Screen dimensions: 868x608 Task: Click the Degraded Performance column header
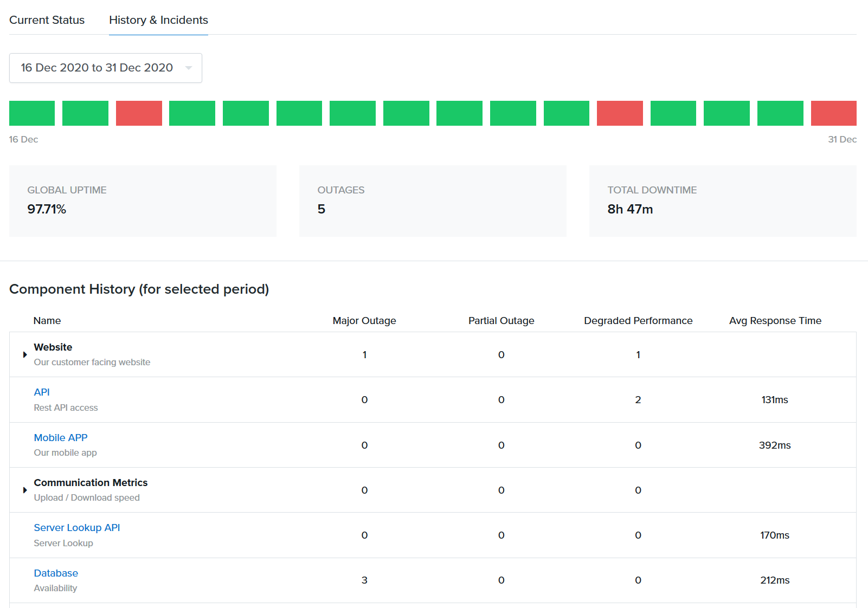pos(638,321)
